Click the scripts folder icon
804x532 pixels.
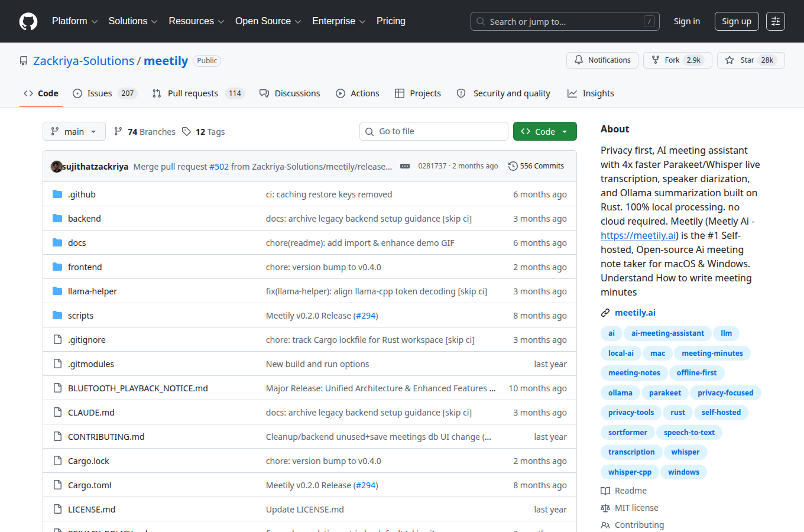tap(57, 316)
